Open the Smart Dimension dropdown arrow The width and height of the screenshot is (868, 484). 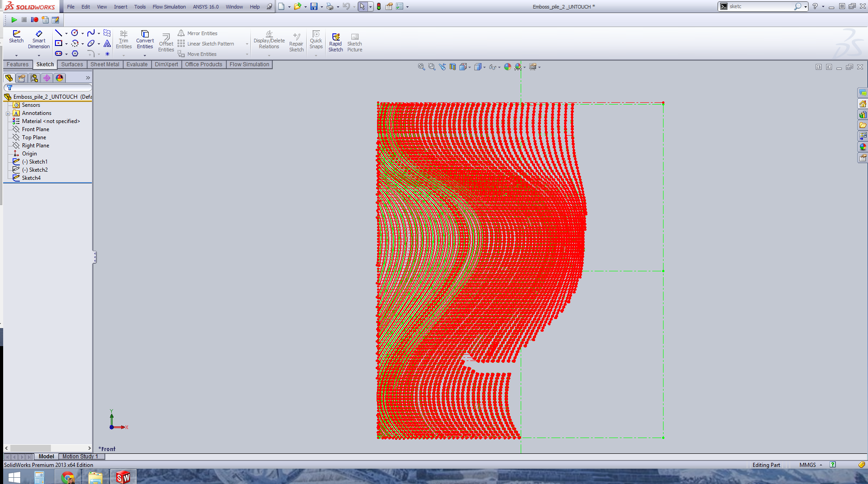39,55
